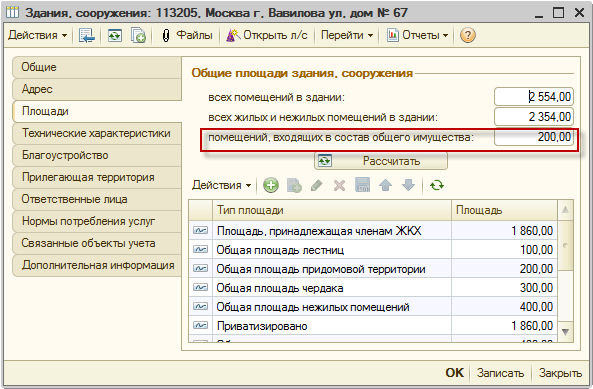
Task: Open the Благоустройство tab
Action: [x=97, y=155]
